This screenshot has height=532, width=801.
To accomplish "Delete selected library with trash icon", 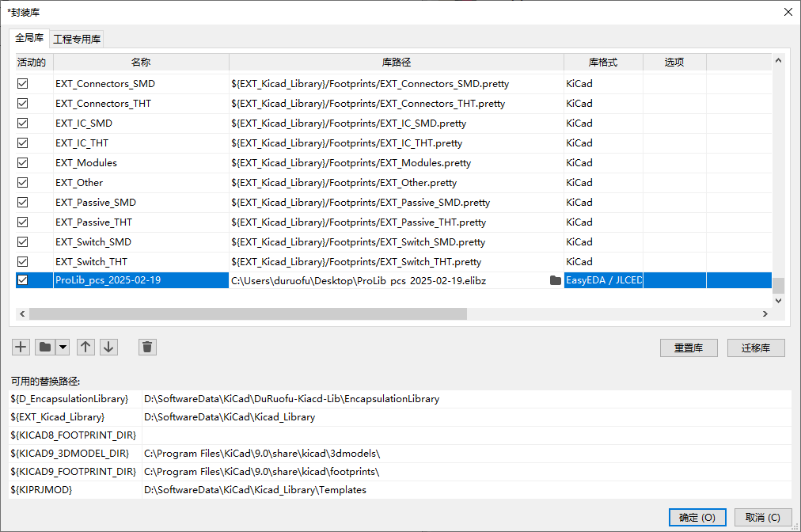I will click(147, 347).
